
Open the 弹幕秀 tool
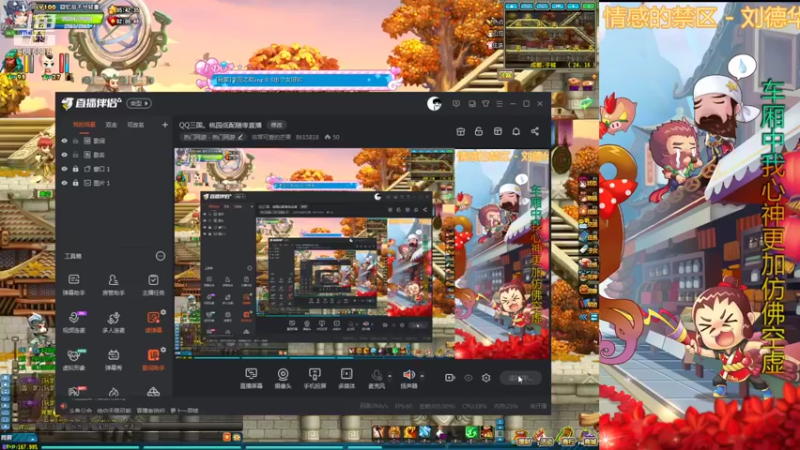(113, 359)
